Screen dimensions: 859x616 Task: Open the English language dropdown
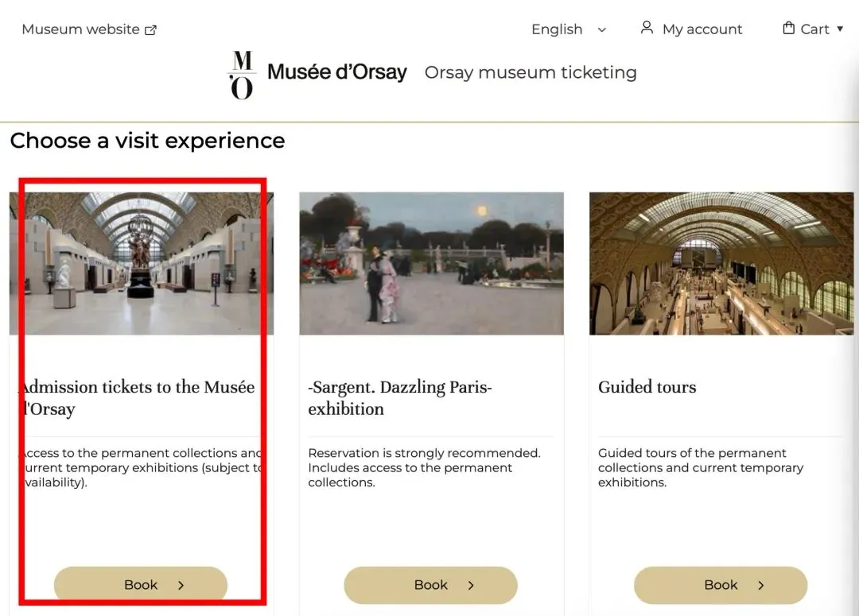(557, 29)
